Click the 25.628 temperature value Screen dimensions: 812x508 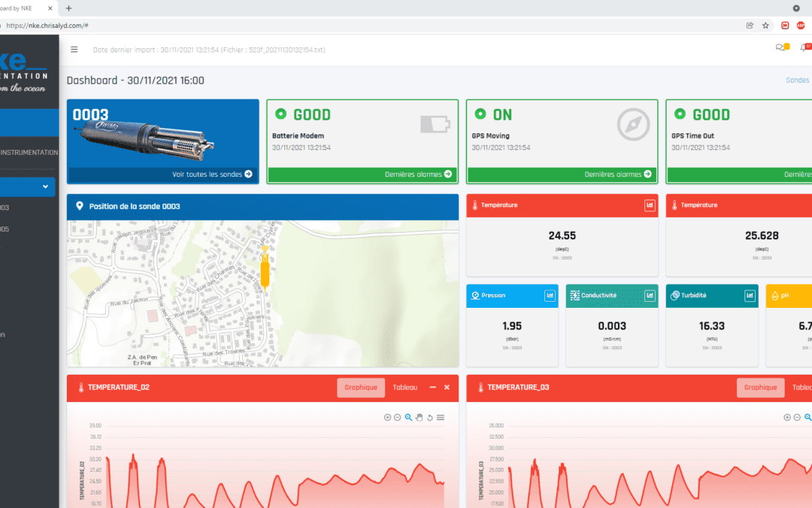coord(762,236)
